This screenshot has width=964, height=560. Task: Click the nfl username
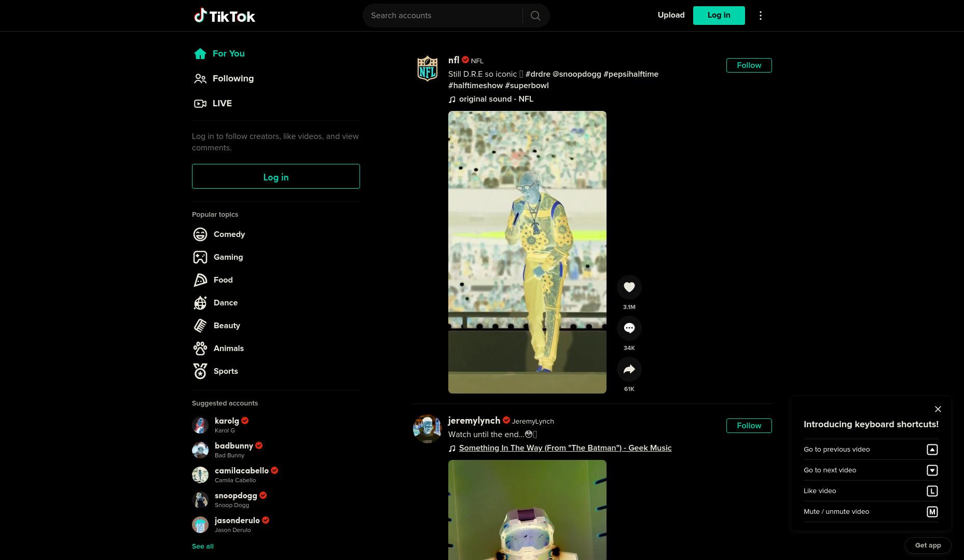[x=453, y=60]
